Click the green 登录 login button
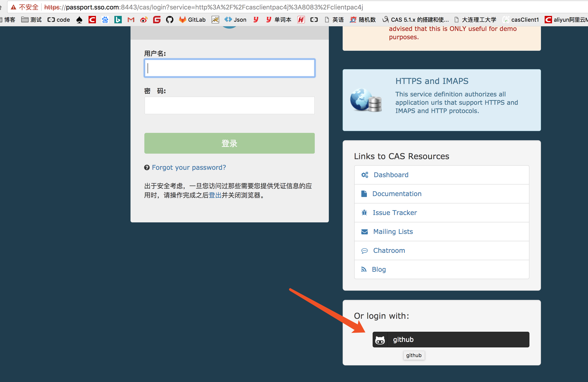Viewport: 588px width, 382px height. (229, 143)
